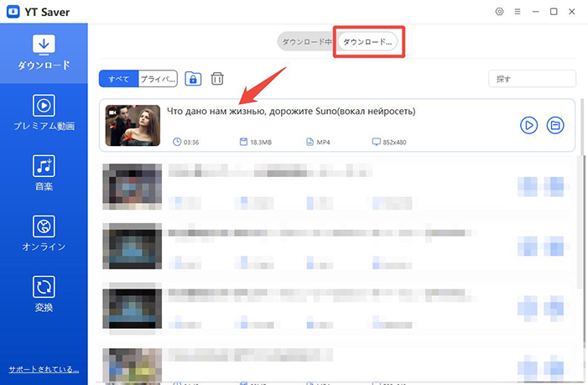Switch to the ダウンロード中 tab

click(306, 42)
